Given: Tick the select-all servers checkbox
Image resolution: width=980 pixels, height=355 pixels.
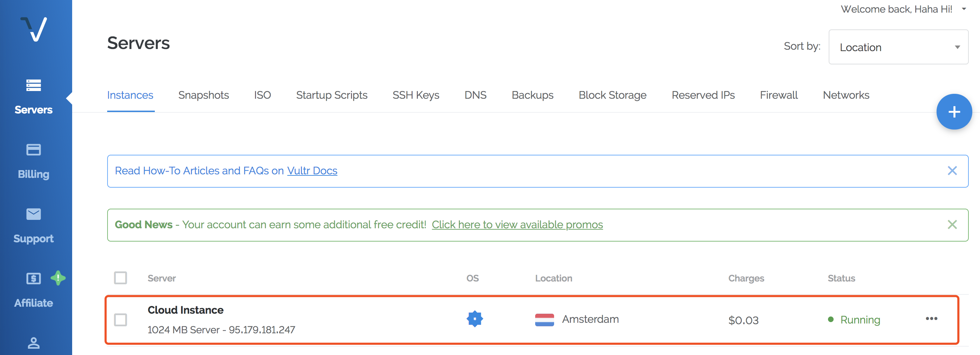Looking at the screenshot, I should click(120, 278).
